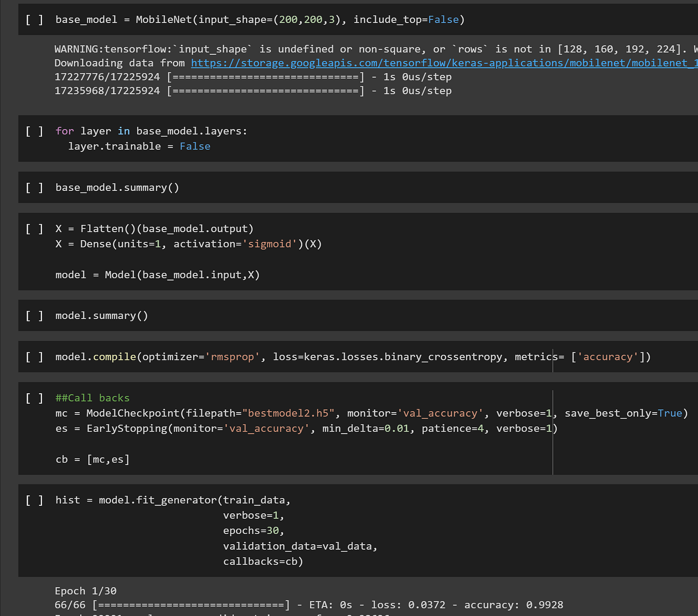Click the '##Call backs' comment
The image size is (698, 616).
pyautogui.click(x=92, y=398)
